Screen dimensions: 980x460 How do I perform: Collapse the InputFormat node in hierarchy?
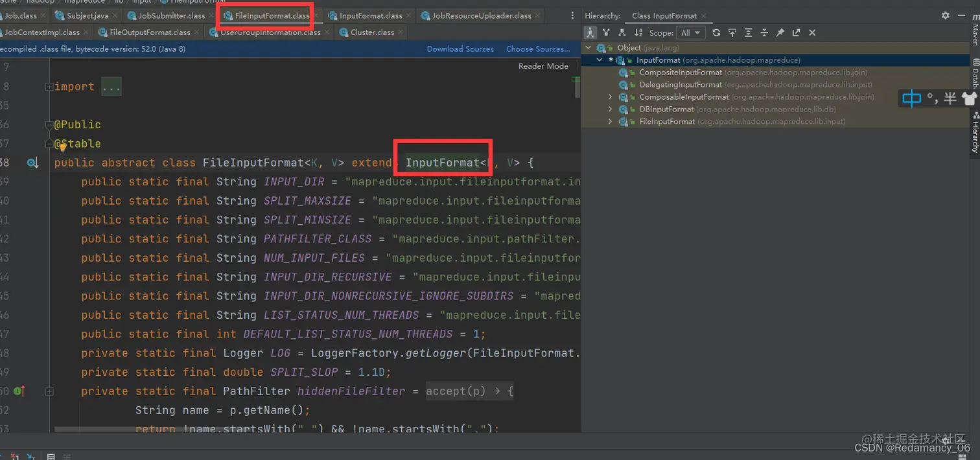600,60
